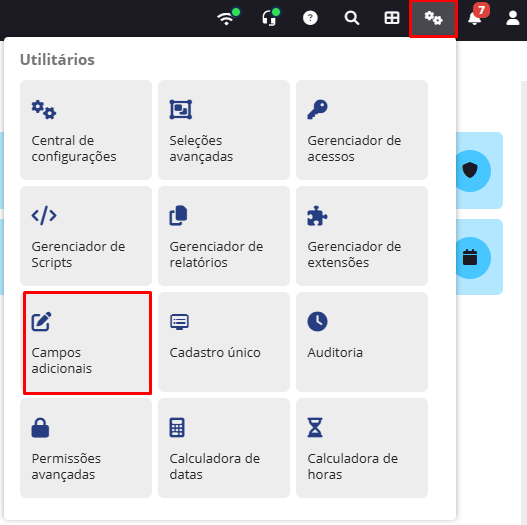The image size is (527, 525).
Task: Open Gerenciador de acessos tile
Action: click(362, 130)
